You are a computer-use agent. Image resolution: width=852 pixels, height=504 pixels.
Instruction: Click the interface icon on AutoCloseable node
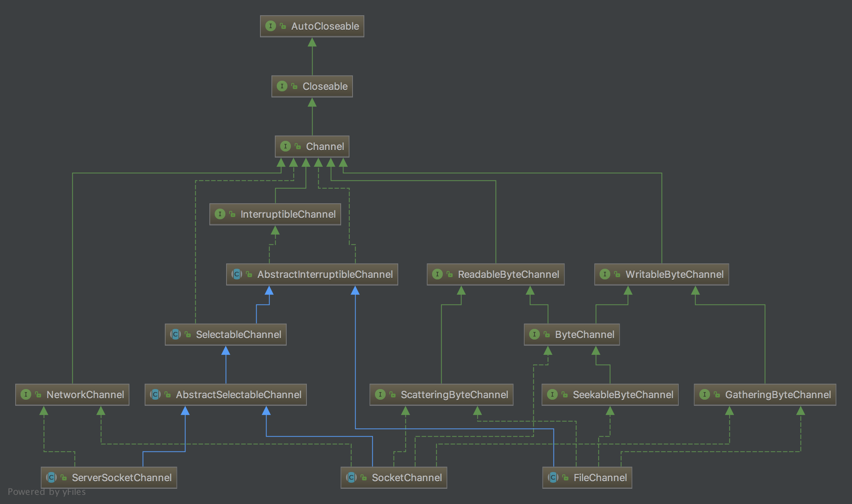pyautogui.click(x=270, y=26)
